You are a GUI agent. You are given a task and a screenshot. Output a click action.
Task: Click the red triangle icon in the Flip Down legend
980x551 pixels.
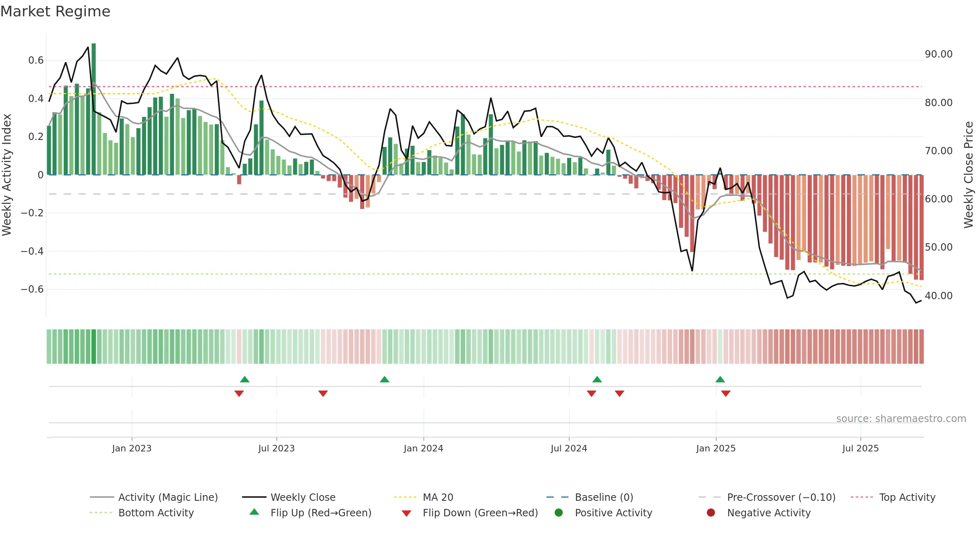tap(406, 513)
